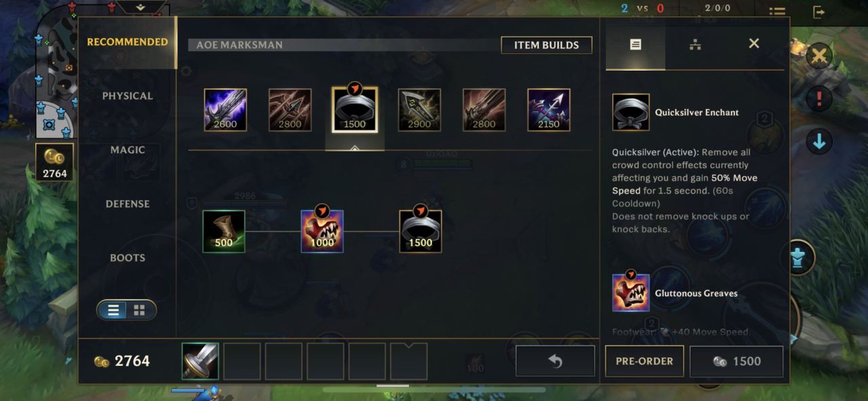Click the PRE-ORDER button
The image size is (868, 401).
(644, 361)
